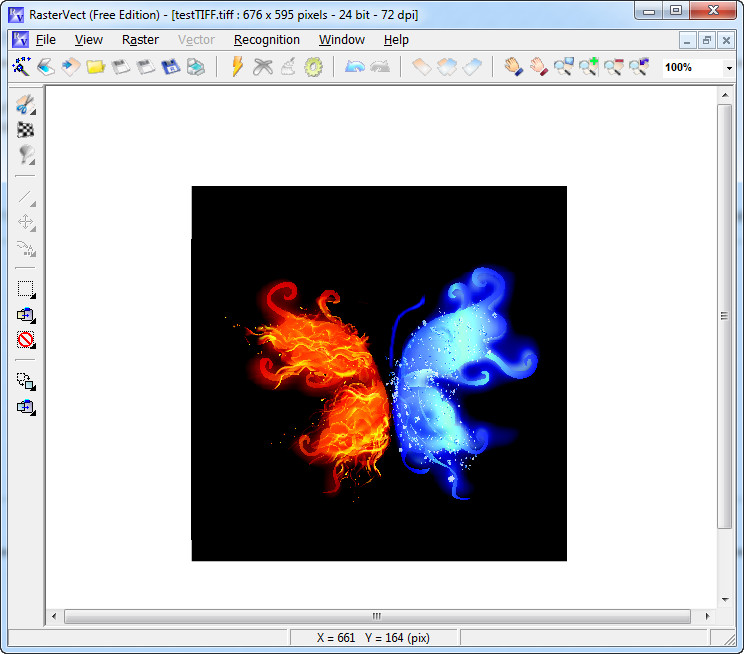
Task: Click the bottom blue copy-windows icon
Action: 26,407
